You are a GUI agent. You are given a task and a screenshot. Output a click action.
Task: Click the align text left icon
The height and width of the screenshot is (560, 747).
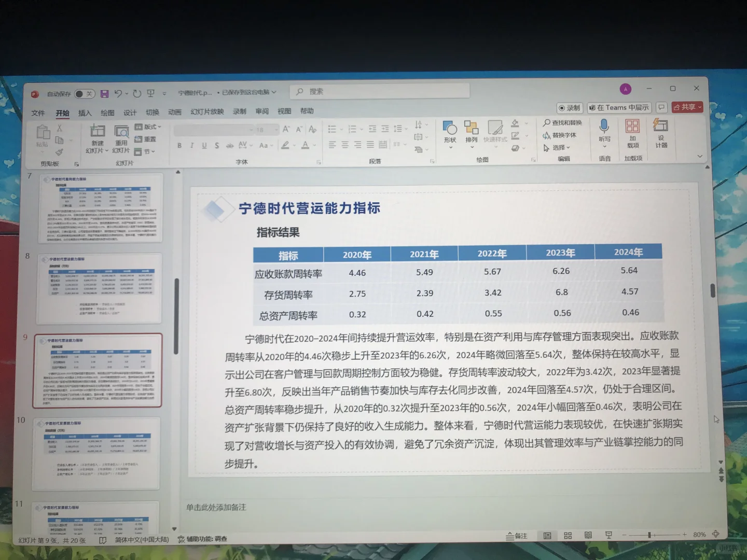pyautogui.click(x=333, y=145)
